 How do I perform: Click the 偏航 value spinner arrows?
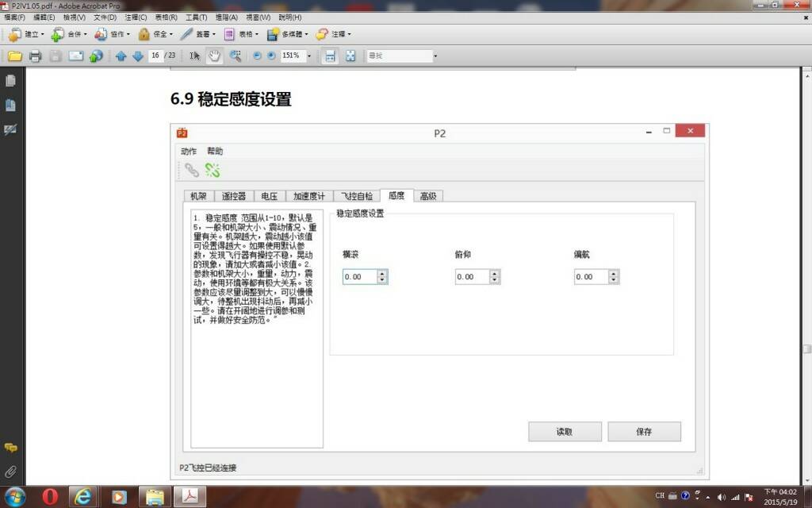pos(614,277)
